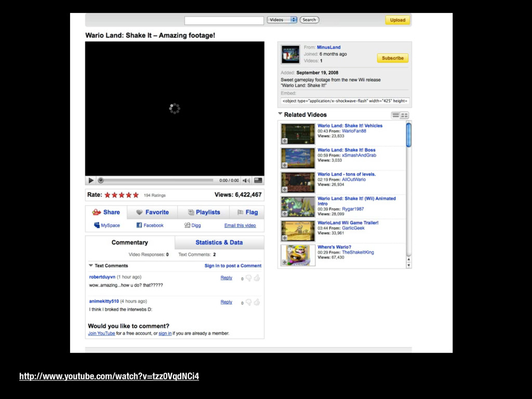Viewport: 532px width, 399px height.
Task: Click related videos scroll down arrow
Action: [408, 265]
